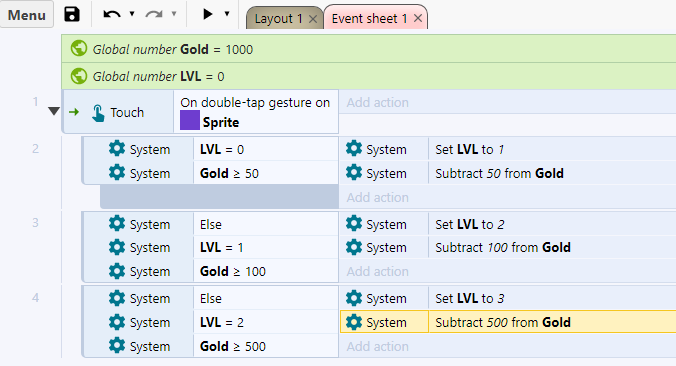Click the Redo arrow icon
This screenshot has width=676, height=366.
pos(154,14)
